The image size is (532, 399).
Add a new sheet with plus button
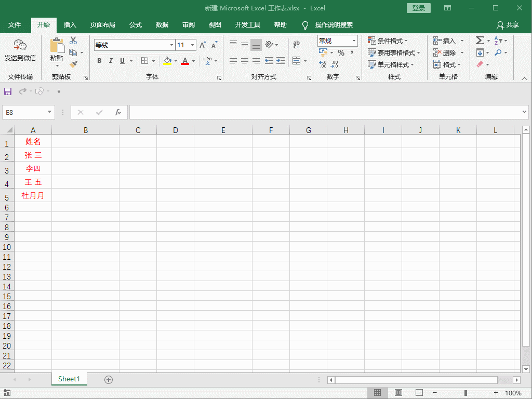(x=109, y=380)
